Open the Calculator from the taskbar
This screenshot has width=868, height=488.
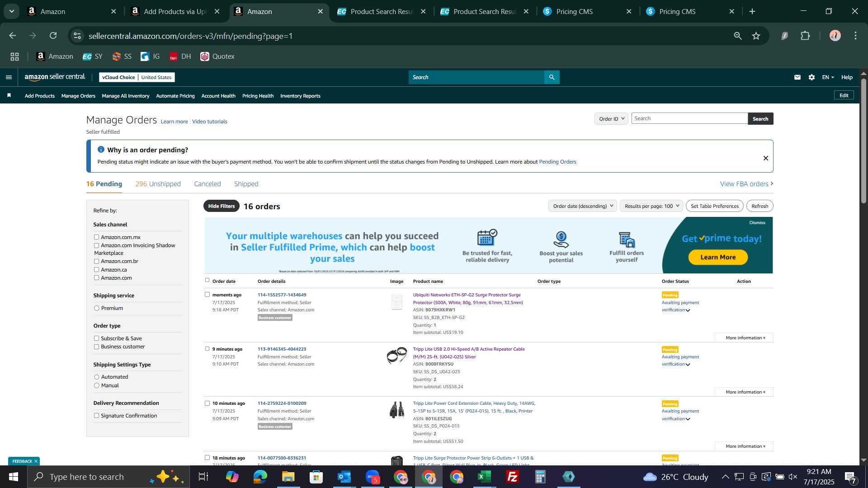pyautogui.click(x=540, y=477)
